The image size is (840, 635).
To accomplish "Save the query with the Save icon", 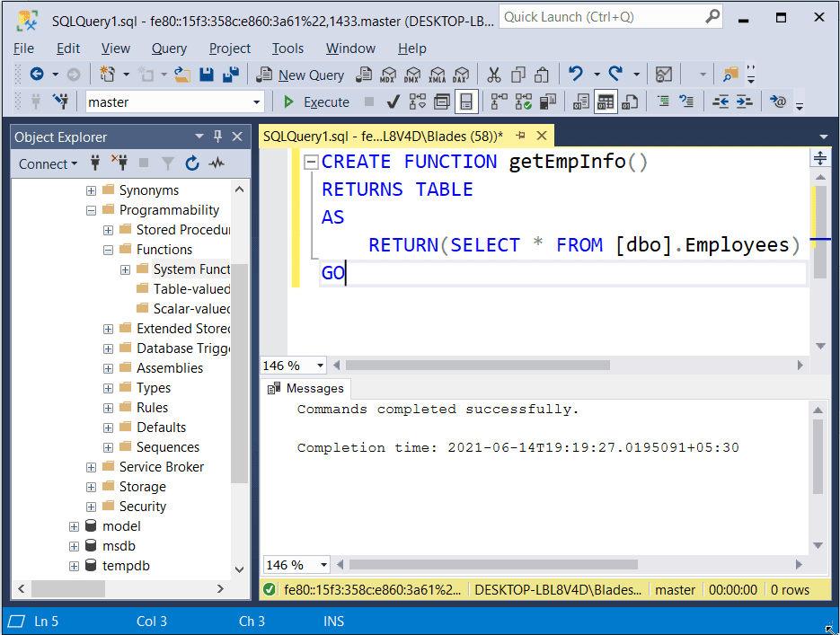I will click(208, 75).
